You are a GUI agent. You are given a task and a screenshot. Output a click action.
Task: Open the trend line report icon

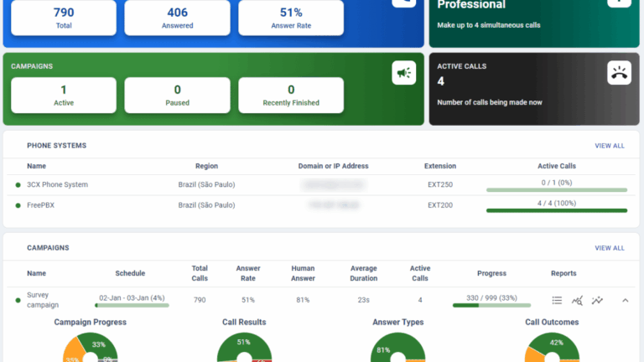(x=597, y=300)
